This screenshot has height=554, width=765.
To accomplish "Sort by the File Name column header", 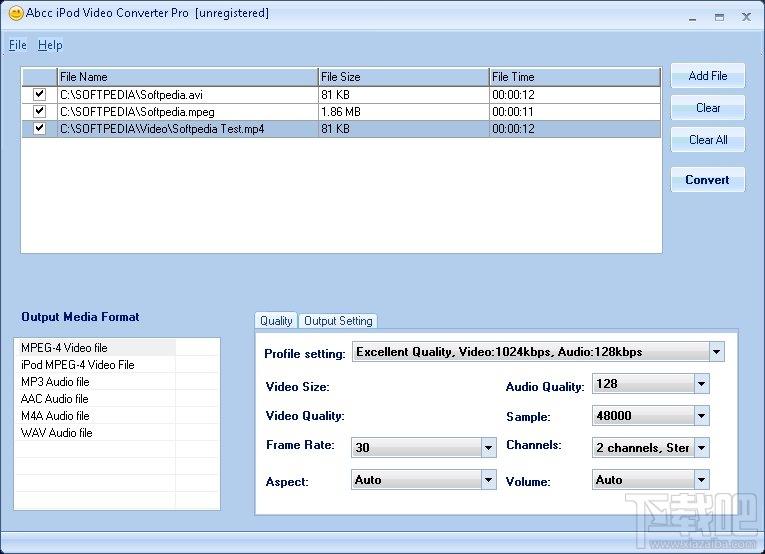I will tap(187, 77).
